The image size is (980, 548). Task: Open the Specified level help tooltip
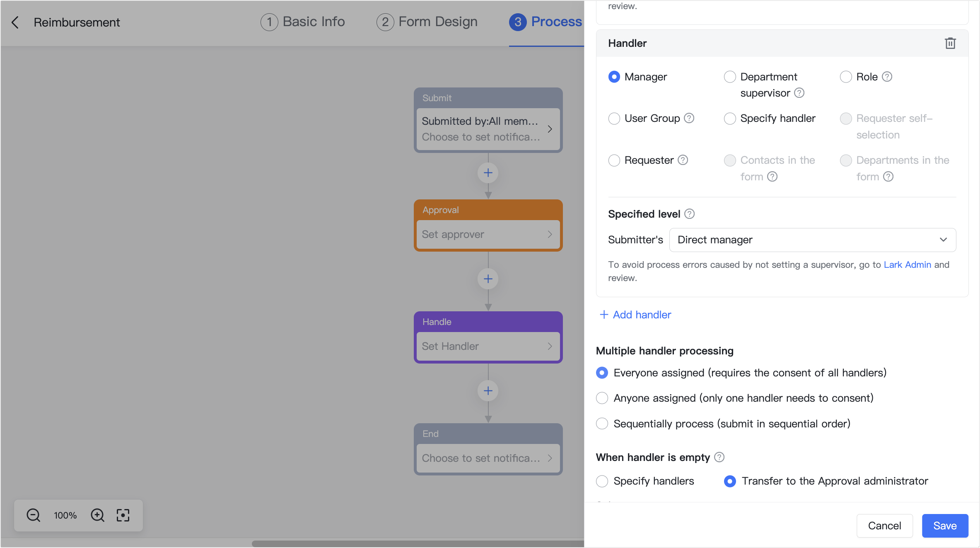pos(689,214)
